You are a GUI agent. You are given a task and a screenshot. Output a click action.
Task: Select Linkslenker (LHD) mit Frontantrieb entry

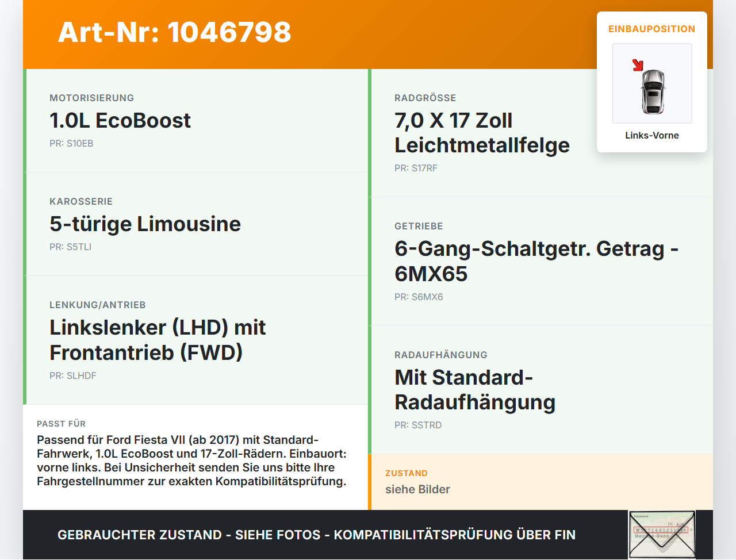[158, 340]
